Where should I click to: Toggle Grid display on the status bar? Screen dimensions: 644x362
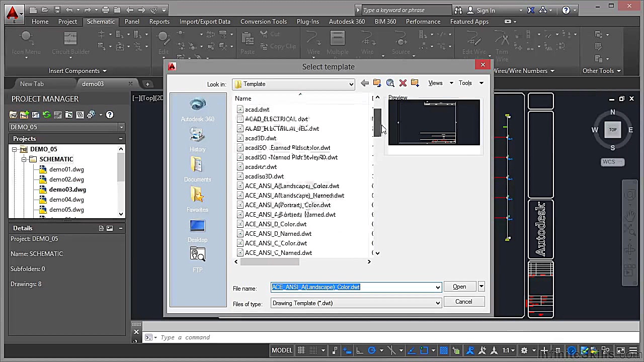300,350
